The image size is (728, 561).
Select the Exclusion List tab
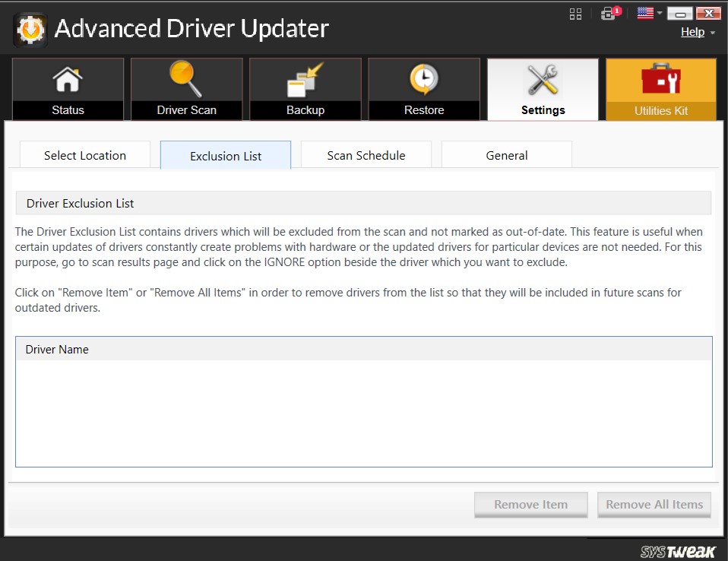coord(226,156)
